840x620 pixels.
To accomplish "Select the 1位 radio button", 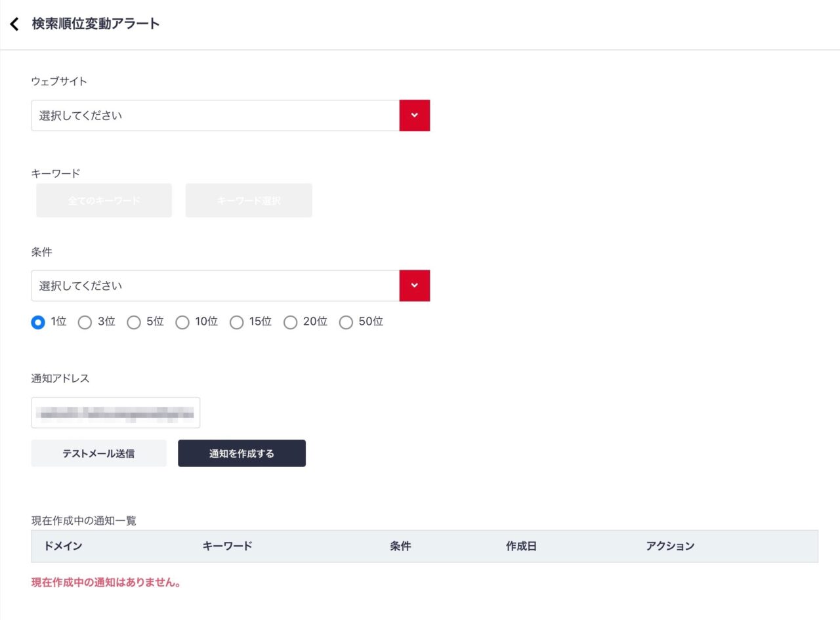I will (x=38, y=322).
